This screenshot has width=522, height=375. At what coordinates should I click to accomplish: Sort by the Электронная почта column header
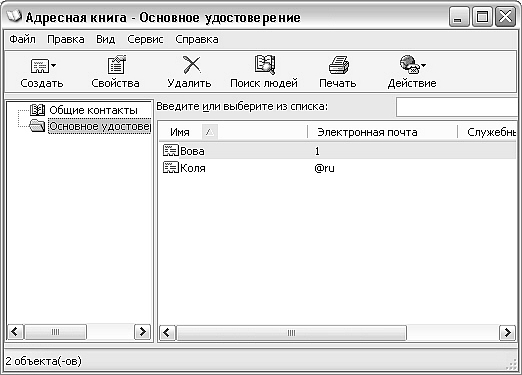pos(382,132)
